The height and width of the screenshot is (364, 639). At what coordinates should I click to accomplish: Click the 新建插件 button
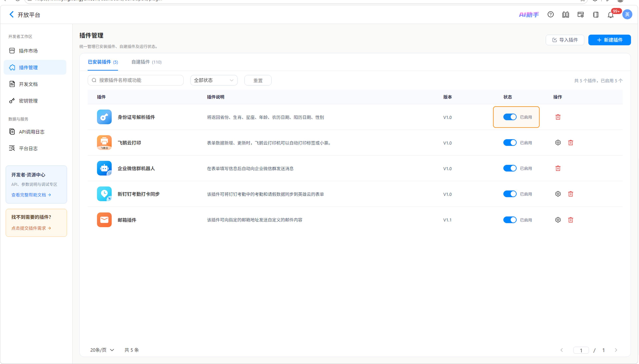[609, 40]
